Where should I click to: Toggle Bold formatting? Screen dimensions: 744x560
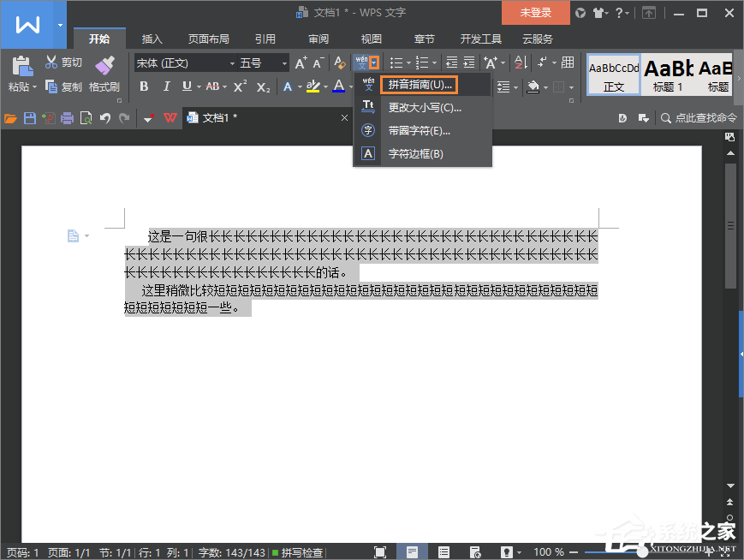point(144,86)
